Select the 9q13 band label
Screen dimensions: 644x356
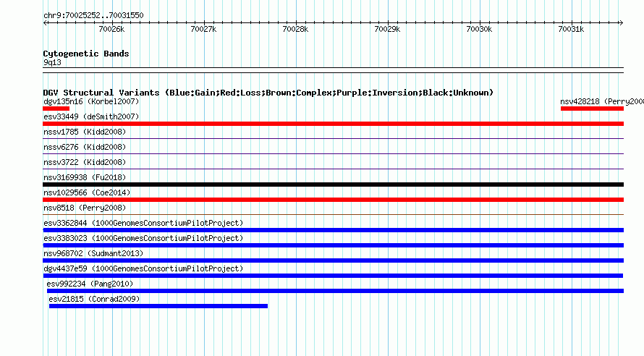[x=52, y=62]
